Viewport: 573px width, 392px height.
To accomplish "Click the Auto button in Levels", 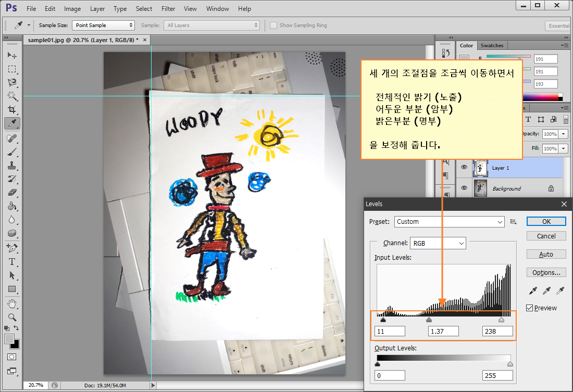I will 546,254.
